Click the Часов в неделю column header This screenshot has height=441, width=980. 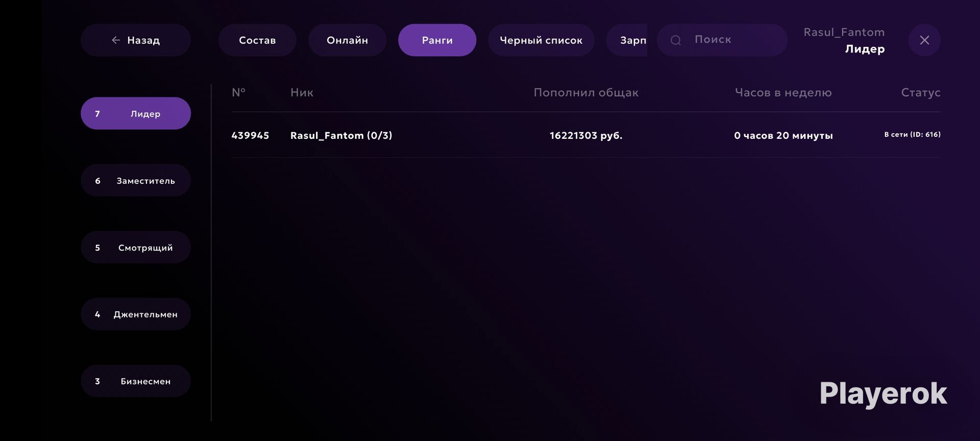pyautogui.click(x=783, y=92)
